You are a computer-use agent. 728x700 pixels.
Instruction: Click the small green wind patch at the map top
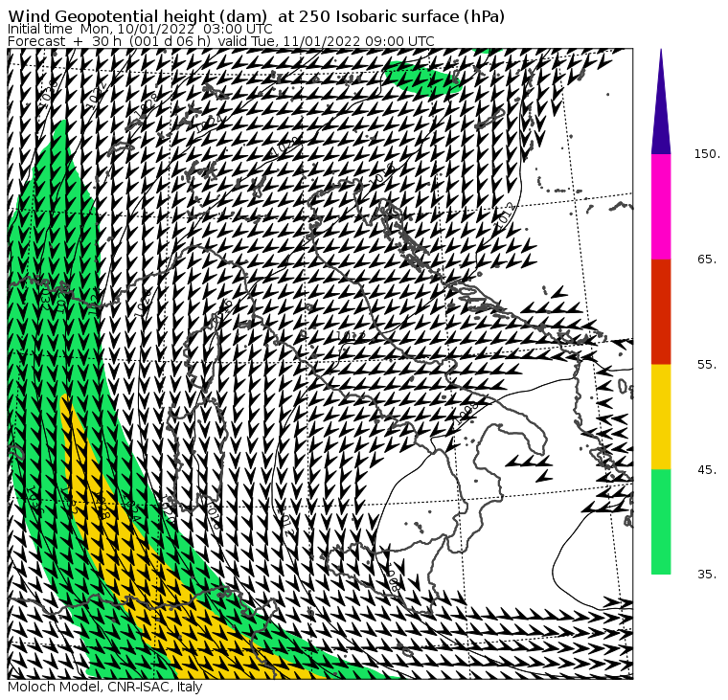click(x=422, y=78)
